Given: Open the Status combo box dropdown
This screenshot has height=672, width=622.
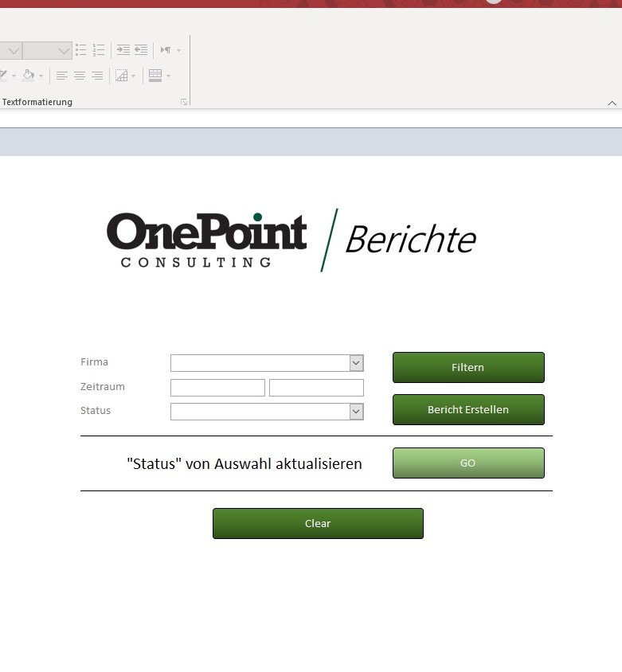Looking at the screenshot, I should pyautogui.click(x=356, y=412).
